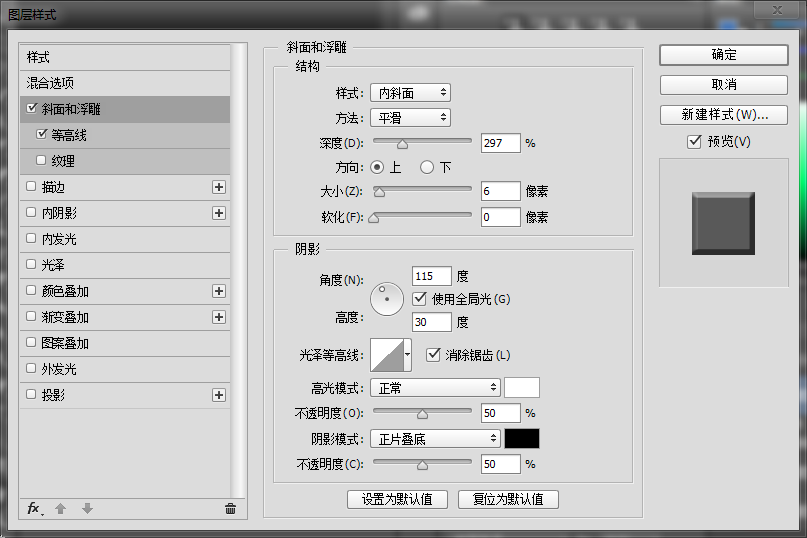This screenshot has height=538, width=807.
Task: Click the plus icon next to 描边
Action: click(219, 187)
